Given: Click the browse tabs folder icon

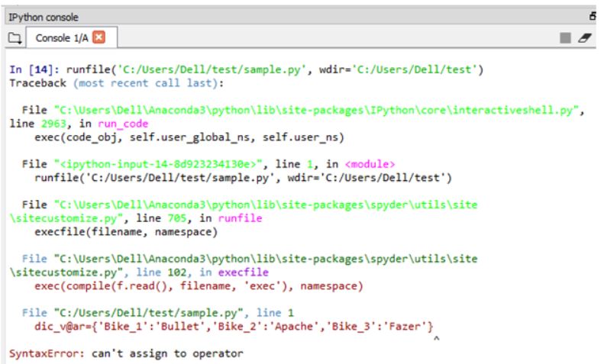Looking at the screenshot, I should [x=15, y=38].
